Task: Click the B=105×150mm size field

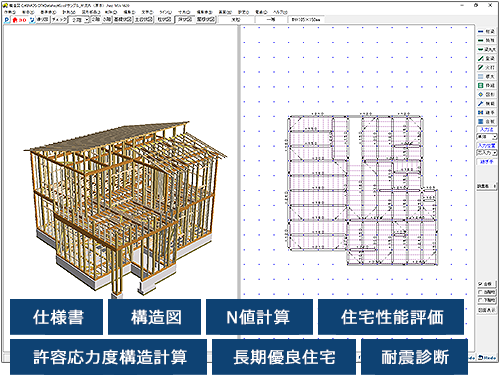Action: [306, 20]
